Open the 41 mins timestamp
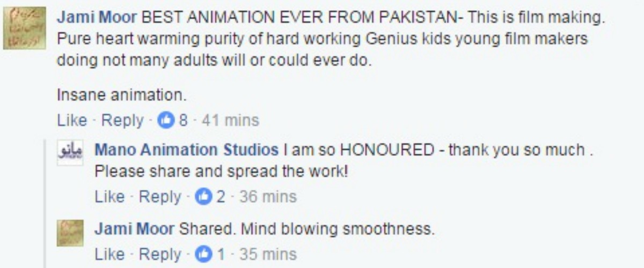 [230, 121]
